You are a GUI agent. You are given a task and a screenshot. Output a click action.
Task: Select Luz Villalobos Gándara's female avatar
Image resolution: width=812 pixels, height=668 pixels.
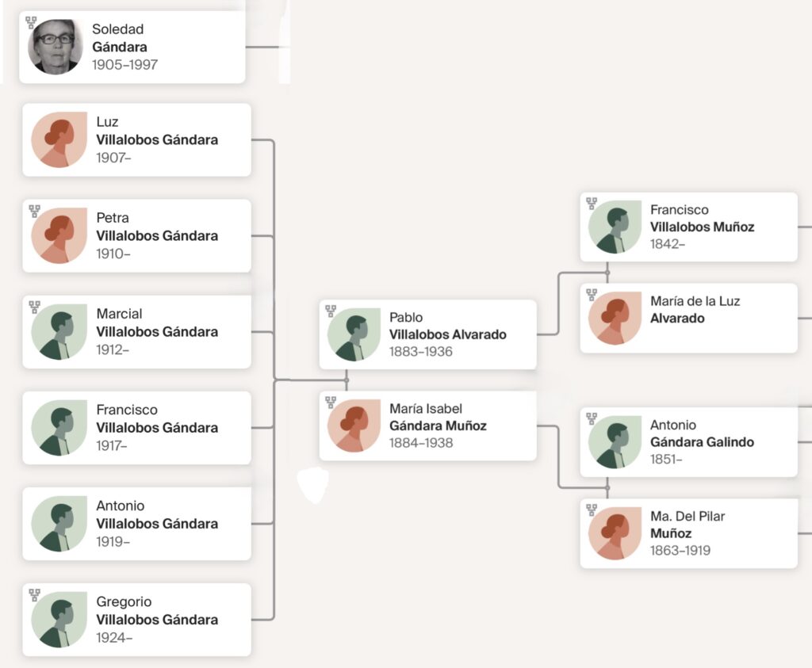tap(59, 140)
